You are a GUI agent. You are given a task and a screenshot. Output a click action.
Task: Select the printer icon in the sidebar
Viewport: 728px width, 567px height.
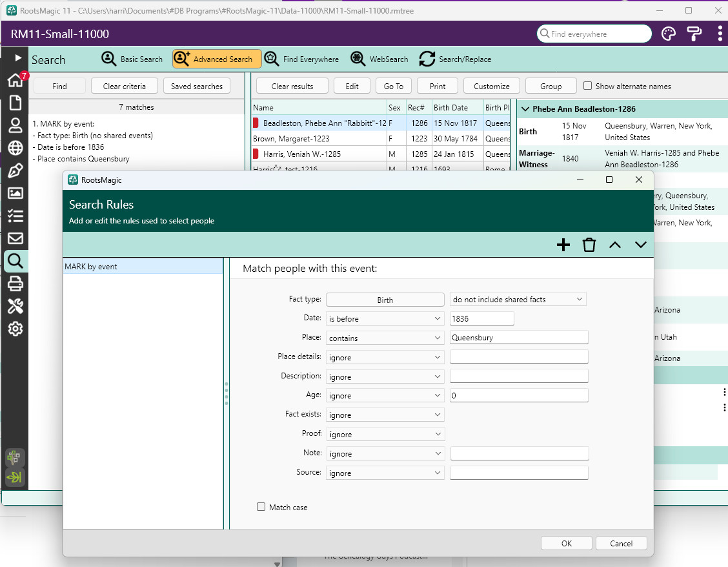click(x=15, y=283)
